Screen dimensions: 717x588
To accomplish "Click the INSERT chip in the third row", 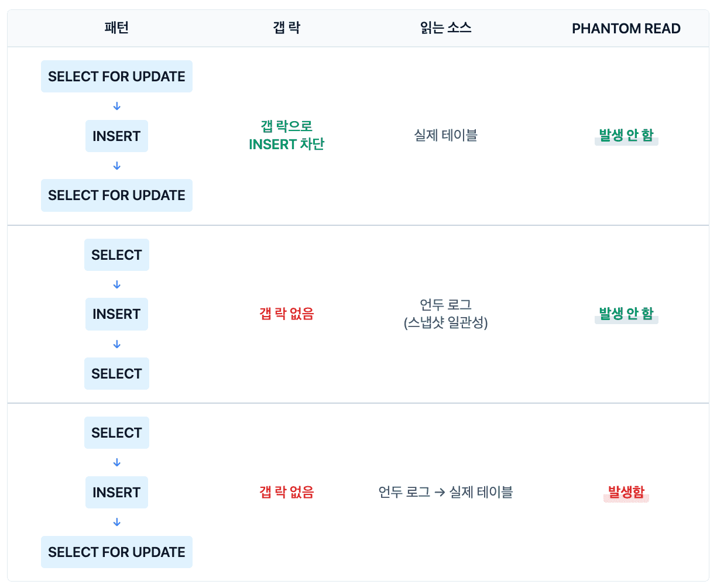I will pyautogui.click(x=116, y=493).
